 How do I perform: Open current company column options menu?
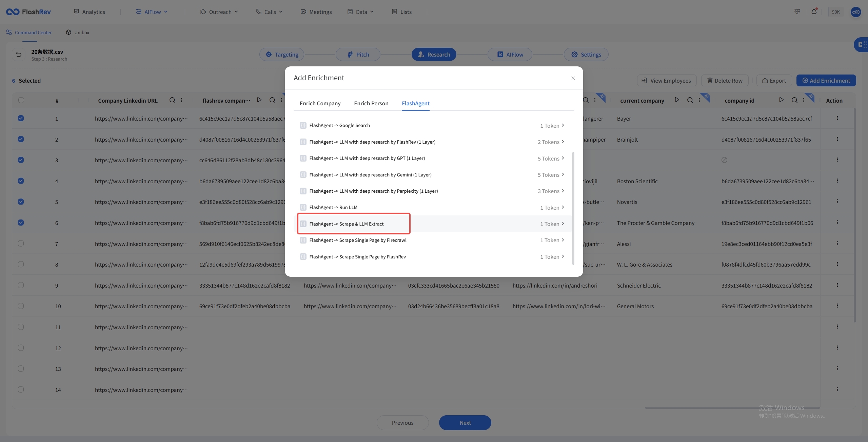(x=699, y=100)
